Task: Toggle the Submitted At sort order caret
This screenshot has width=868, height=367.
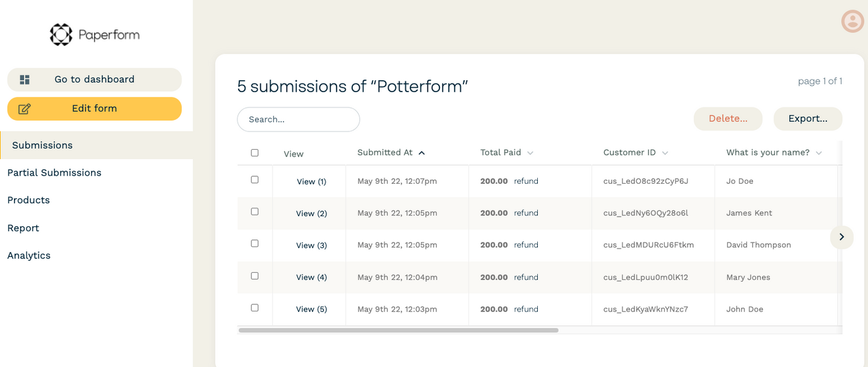Action: pos(422,152)
